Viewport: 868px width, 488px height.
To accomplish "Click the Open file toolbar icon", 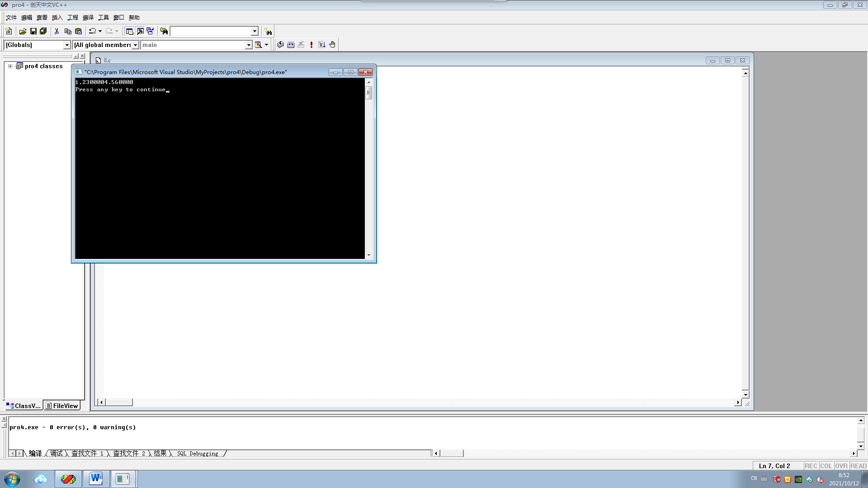I will click(x=23, y=31).
